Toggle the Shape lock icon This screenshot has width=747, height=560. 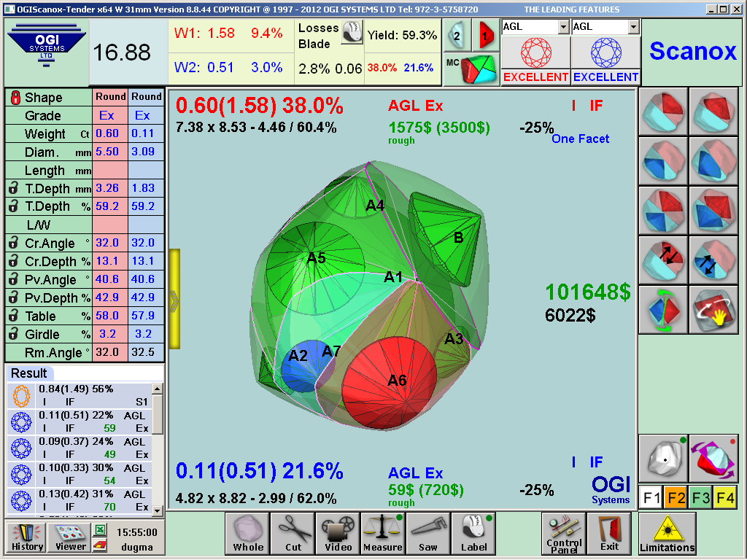click(15, 98)
